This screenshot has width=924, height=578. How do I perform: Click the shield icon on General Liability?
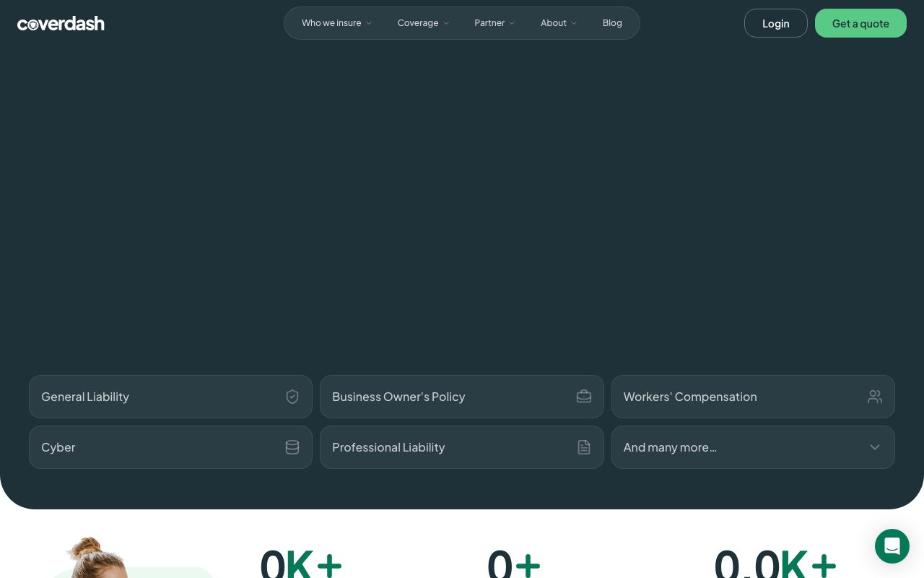tap(292, 397)
